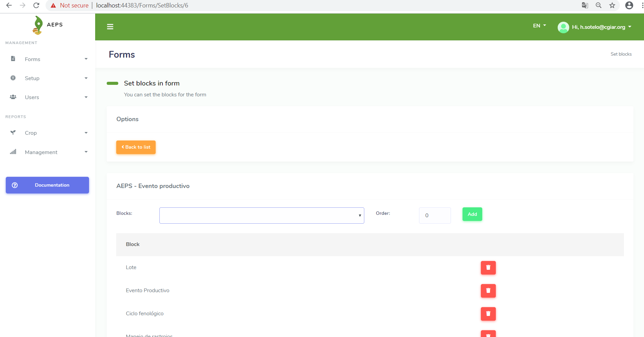Open the EN language dropdown

click(539, 26)
